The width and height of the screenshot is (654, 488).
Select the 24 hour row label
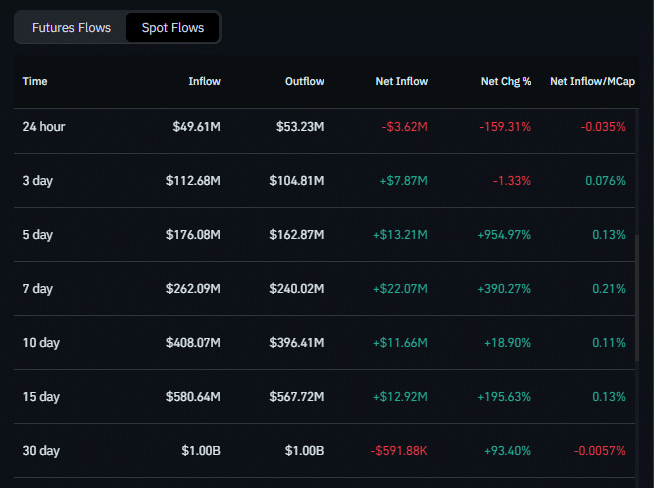click(44, 127)
